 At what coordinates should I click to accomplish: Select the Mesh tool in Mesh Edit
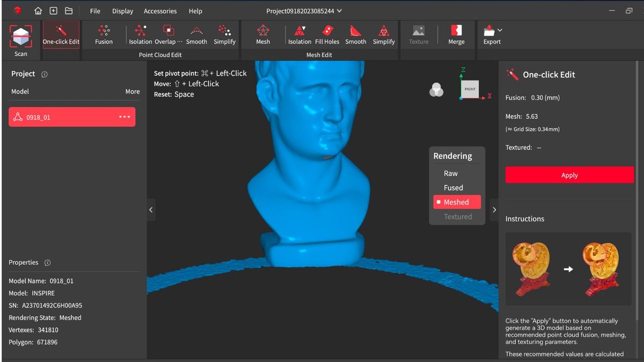coord(262,34)
